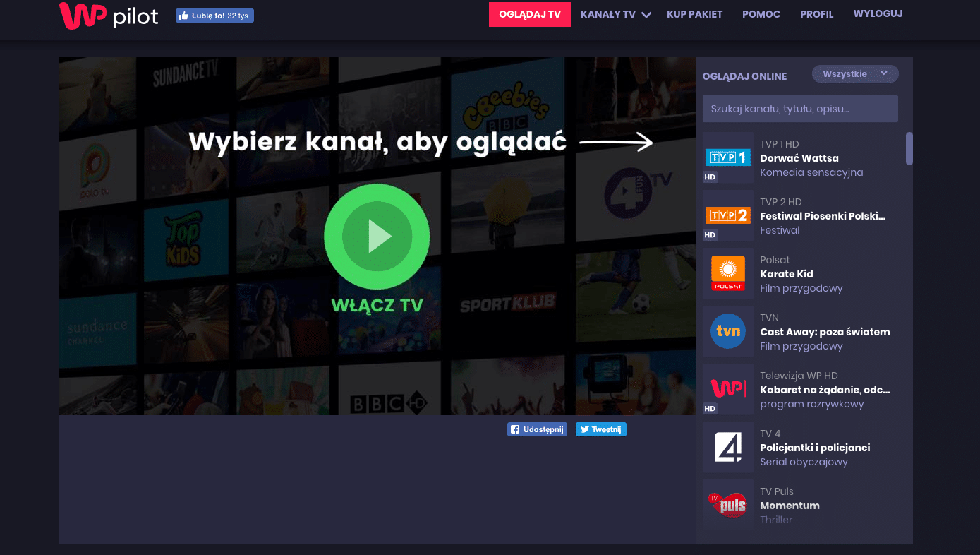Click the OGLĄDAJ ONLINE heading

pyautogui.click(x=744, y=76)
